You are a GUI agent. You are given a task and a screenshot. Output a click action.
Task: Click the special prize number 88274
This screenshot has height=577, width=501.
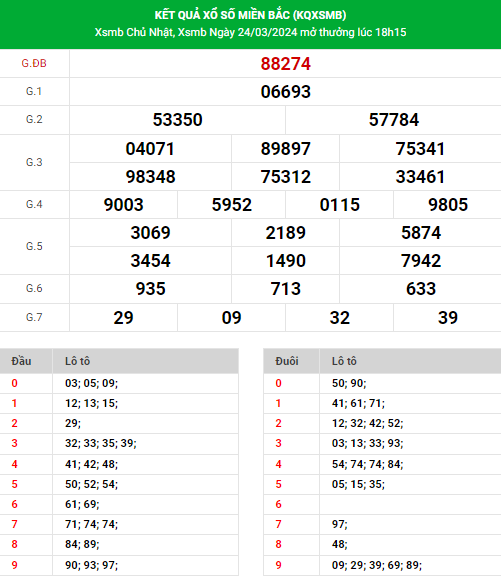coord(286,64)
